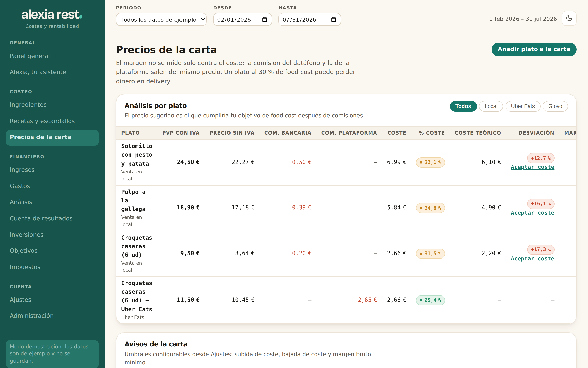588x368 pixels.
Task: Click the 24,50 € PVP value
Action: tap(188, 162)
